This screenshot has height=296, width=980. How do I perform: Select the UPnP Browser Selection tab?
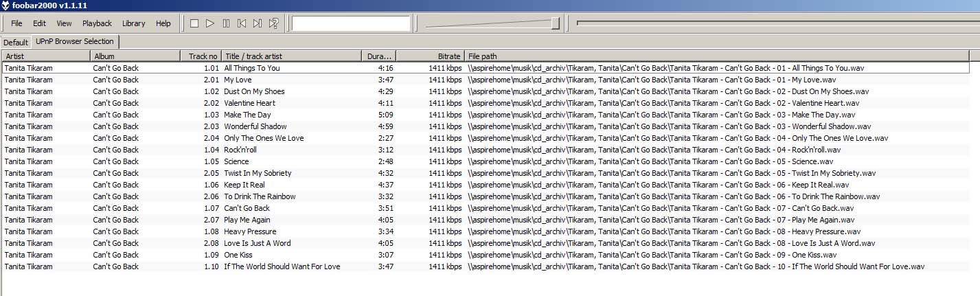click(x=74, y=41)
